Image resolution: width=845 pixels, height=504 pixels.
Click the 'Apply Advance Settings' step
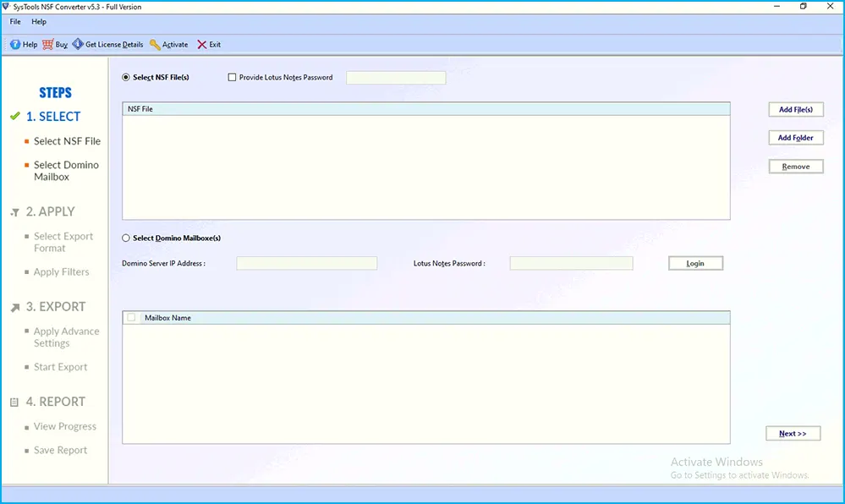66,337
